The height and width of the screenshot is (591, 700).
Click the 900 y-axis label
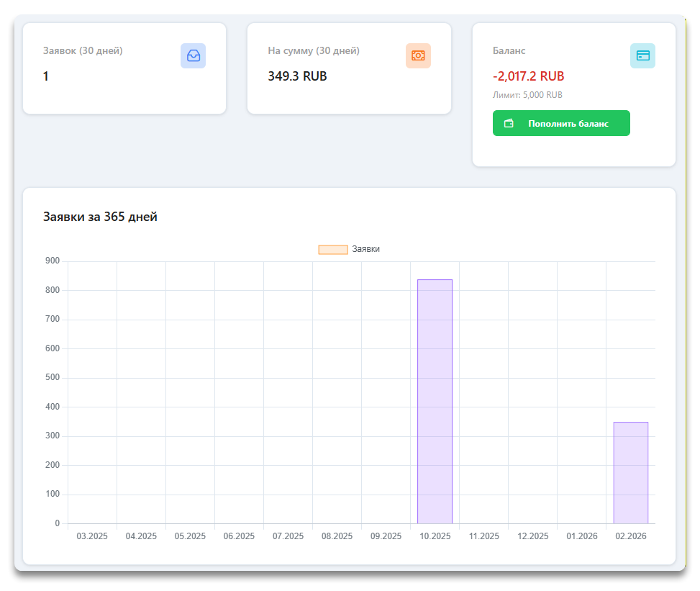[x=52, y=261]
